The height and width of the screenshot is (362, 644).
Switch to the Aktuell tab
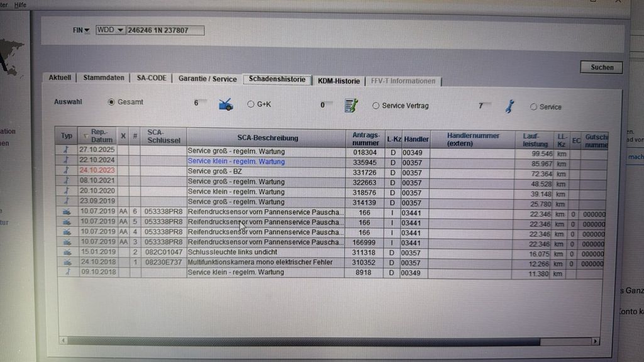pyautogui.click(x=60, y=77)
